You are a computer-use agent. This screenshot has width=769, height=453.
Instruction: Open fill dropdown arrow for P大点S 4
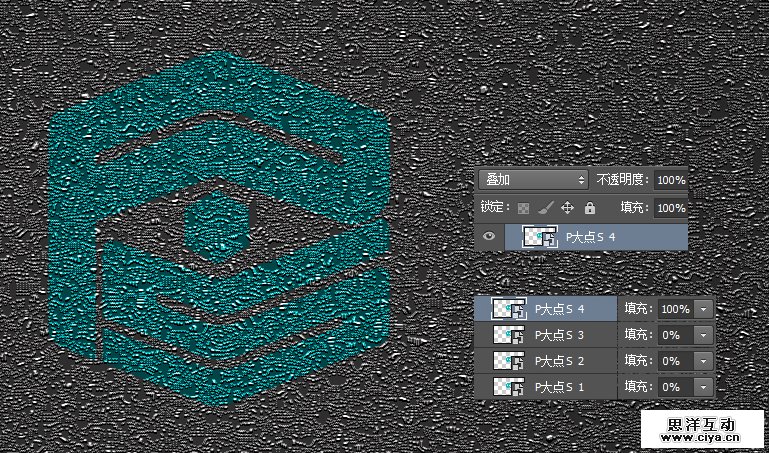click(703, 309)
